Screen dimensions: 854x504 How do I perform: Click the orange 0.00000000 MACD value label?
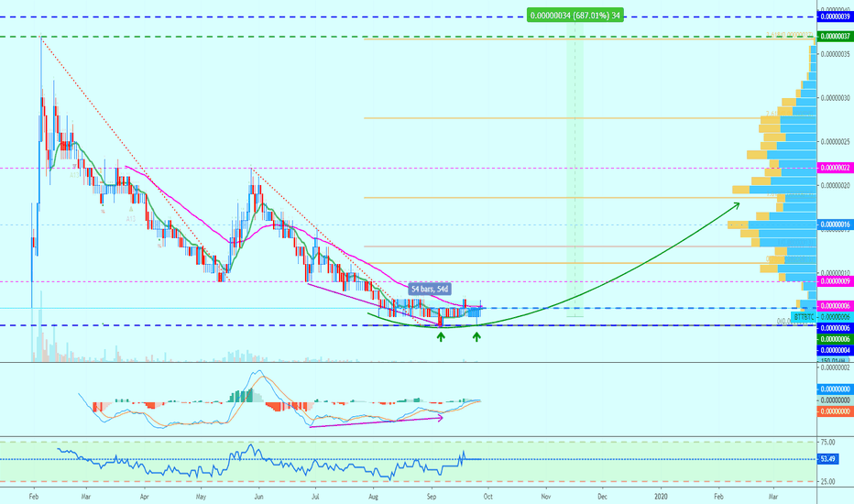(x=835, y=411)
